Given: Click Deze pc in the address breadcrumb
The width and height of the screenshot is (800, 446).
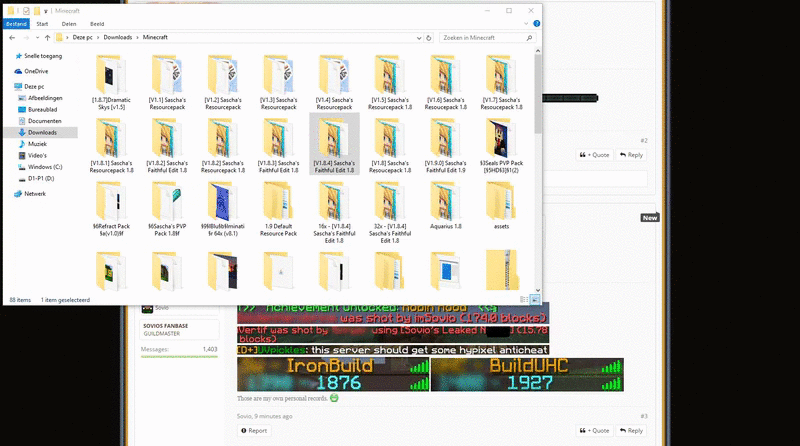Looking at the screenshot, I should coord(82,37).
